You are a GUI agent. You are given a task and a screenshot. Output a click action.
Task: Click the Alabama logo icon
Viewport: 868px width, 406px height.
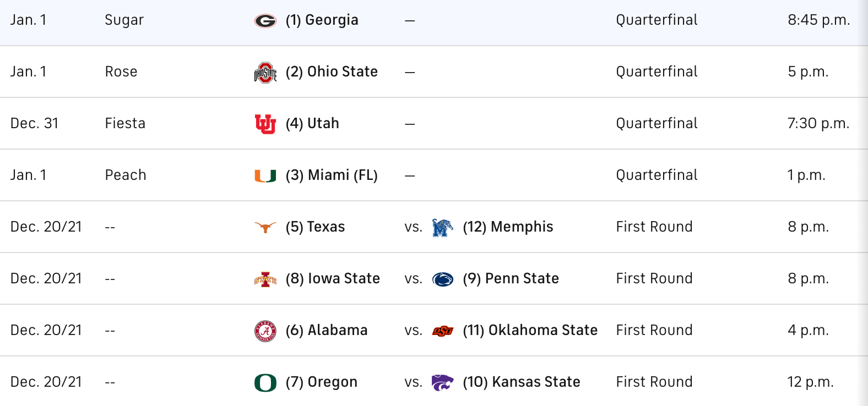[x=265, y=331]
